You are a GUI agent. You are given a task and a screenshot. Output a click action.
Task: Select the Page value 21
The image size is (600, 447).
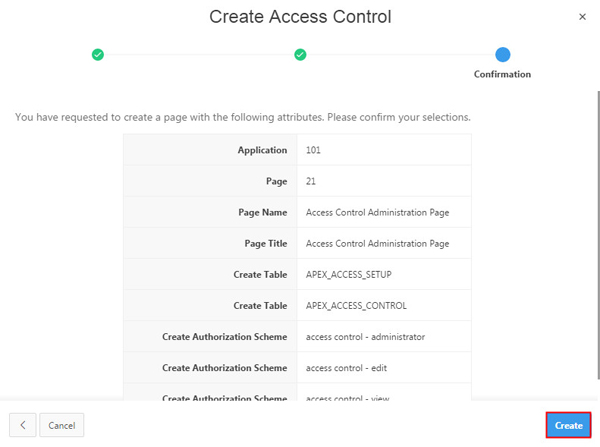(x=311, y=181)
